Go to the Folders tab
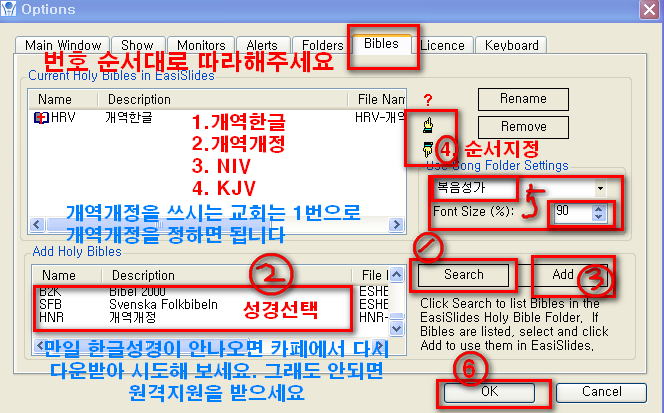Image resolution: width=664 pixels, height=413 pixels. coord(322,45)
